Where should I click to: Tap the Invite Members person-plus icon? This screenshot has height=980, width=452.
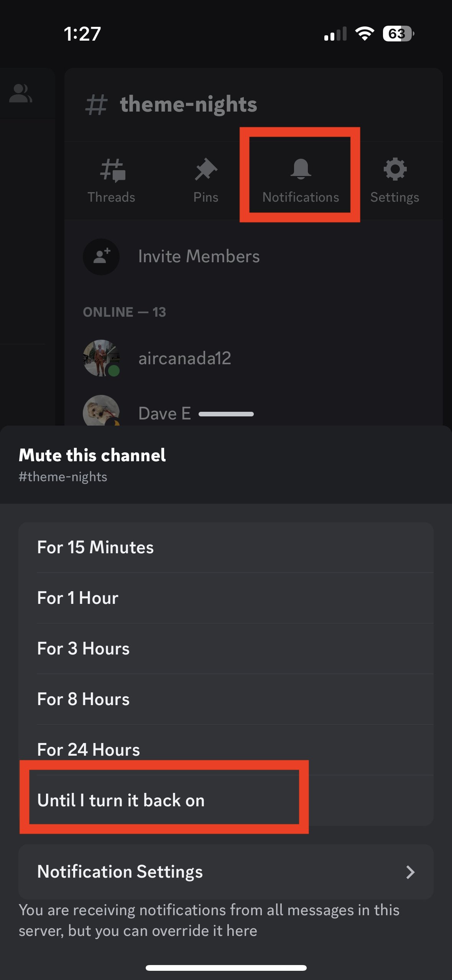click(101, 257)
